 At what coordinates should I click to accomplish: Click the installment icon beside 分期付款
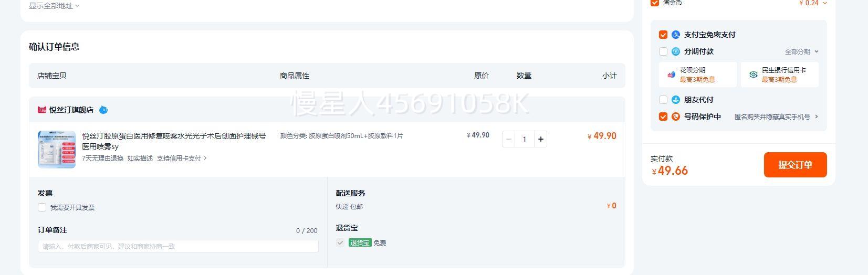pyautogui.click(x=676, y=51)
